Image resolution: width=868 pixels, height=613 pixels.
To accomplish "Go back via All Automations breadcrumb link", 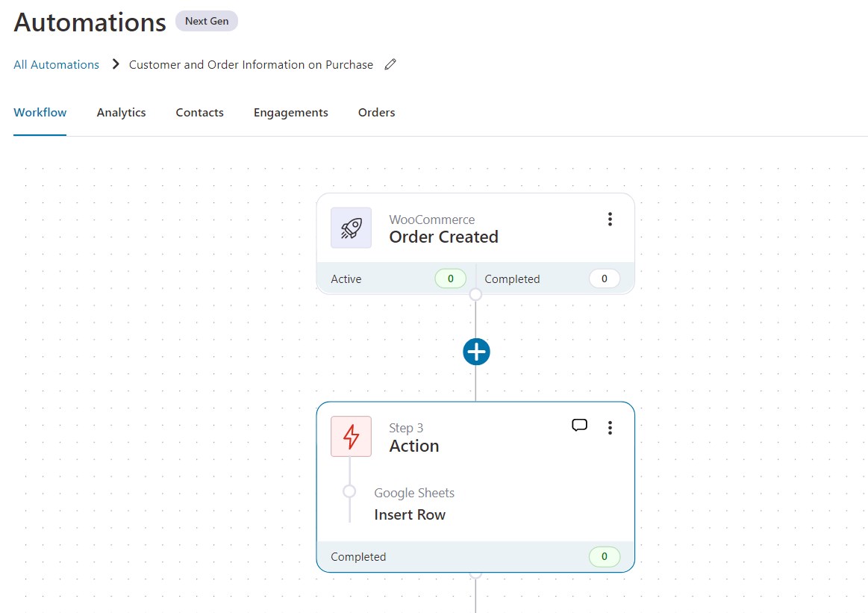I will (x=55, y=64).
